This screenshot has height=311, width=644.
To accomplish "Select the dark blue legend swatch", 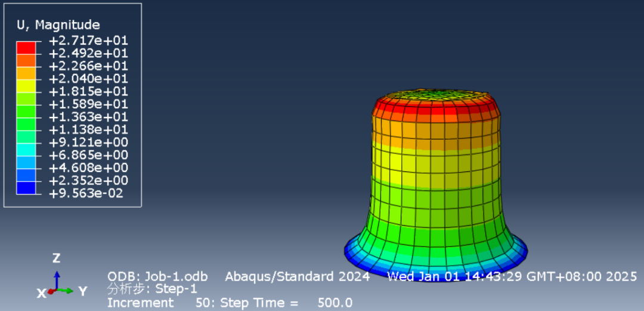I will point(26,188).
